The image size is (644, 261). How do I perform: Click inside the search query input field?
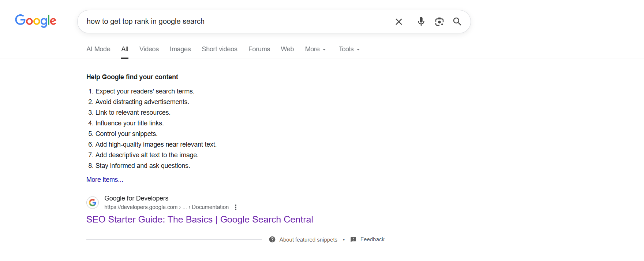(x=234, y=22)
